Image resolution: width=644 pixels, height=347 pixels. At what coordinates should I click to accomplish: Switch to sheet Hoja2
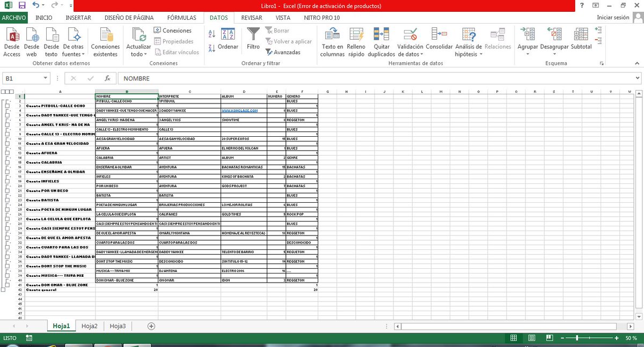point(89,326)
